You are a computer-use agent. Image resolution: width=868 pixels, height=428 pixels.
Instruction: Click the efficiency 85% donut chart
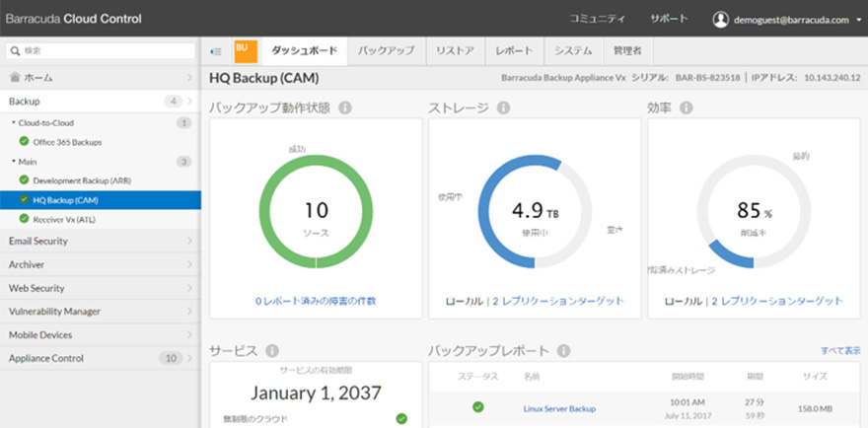(x=754, y=211)
